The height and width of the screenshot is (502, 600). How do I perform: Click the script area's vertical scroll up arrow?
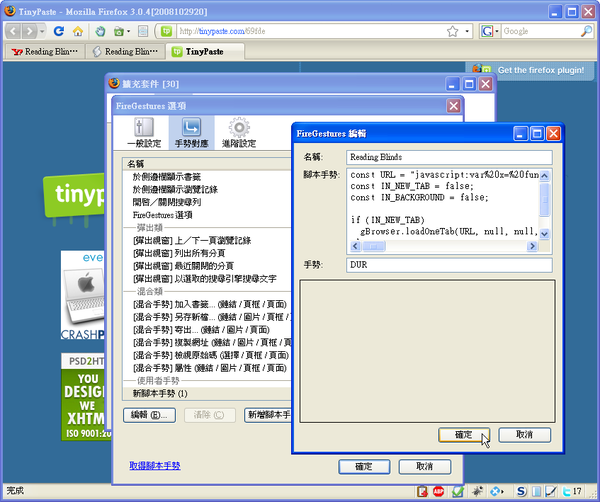tap(545, 175)
